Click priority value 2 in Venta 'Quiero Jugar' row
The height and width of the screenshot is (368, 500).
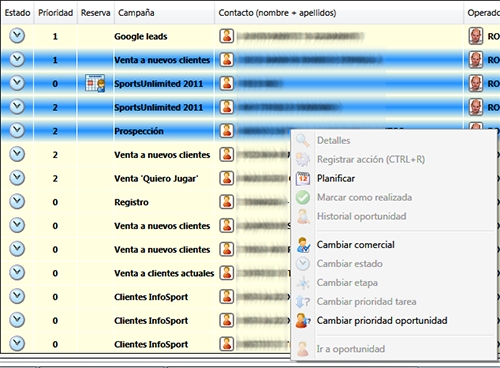tap(55, 178)
